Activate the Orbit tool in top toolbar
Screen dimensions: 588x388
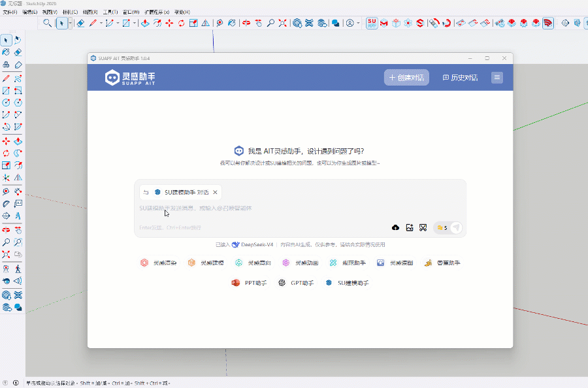click(246, 24)
